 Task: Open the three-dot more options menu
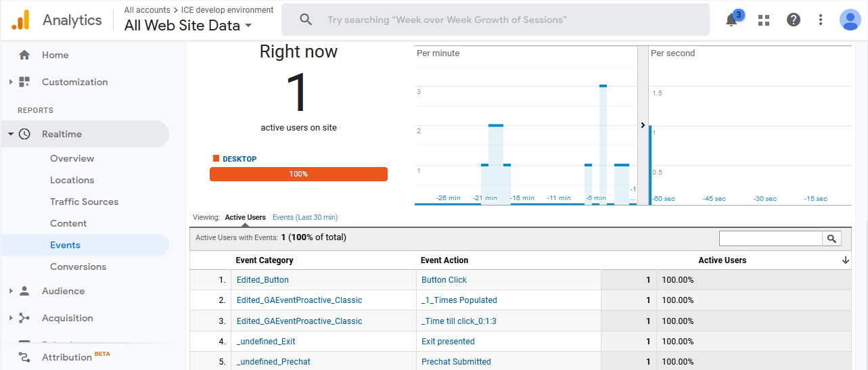[821, 20]
